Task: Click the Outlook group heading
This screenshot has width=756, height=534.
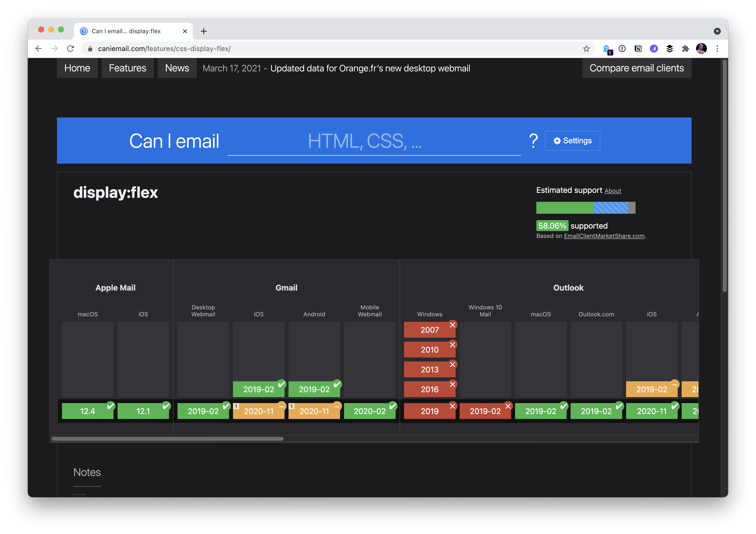Action: pos(568,288)
